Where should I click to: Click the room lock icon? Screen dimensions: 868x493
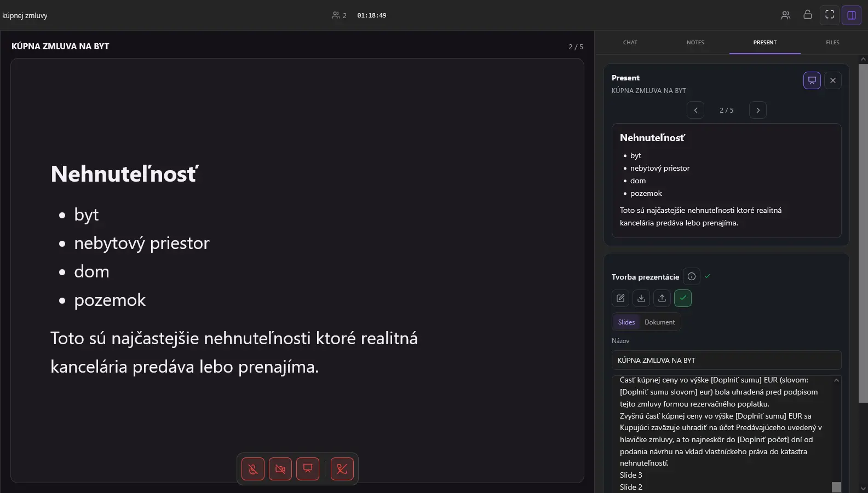pyautogui.click(x=807, y=15)
